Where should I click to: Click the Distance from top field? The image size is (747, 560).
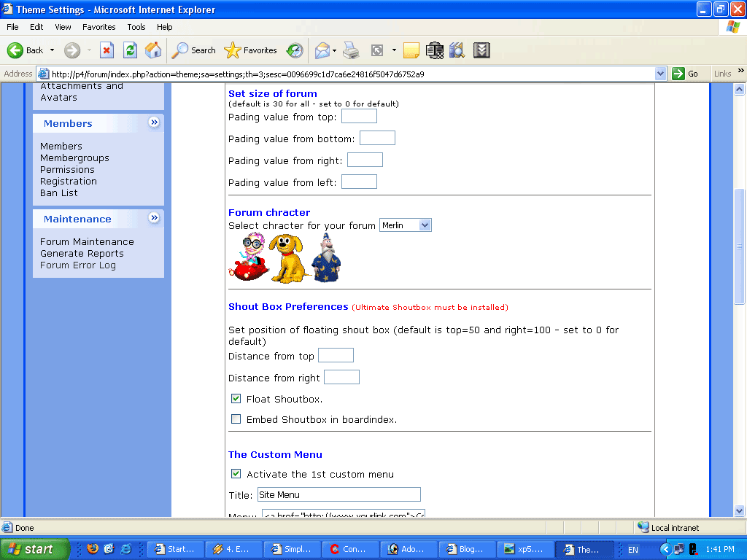(336, 355)
